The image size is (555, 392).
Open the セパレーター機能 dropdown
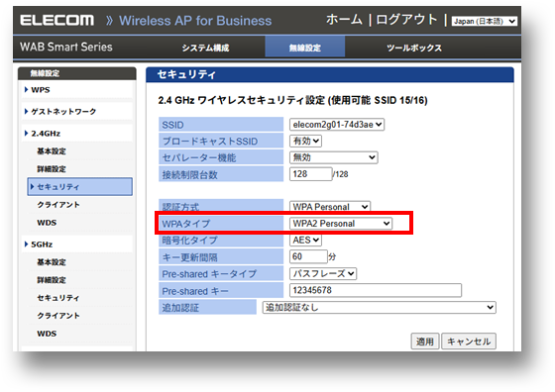click(x=333, y=157)
